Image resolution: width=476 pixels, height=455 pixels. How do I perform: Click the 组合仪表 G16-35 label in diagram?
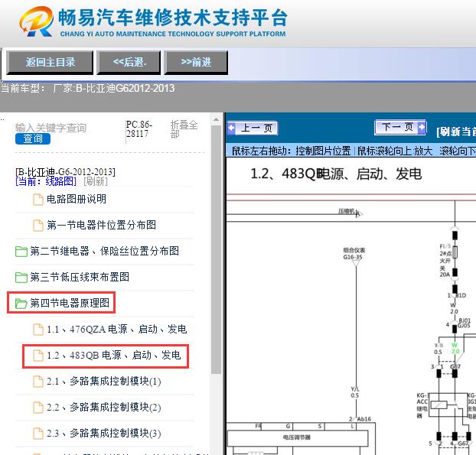(354, 254)
